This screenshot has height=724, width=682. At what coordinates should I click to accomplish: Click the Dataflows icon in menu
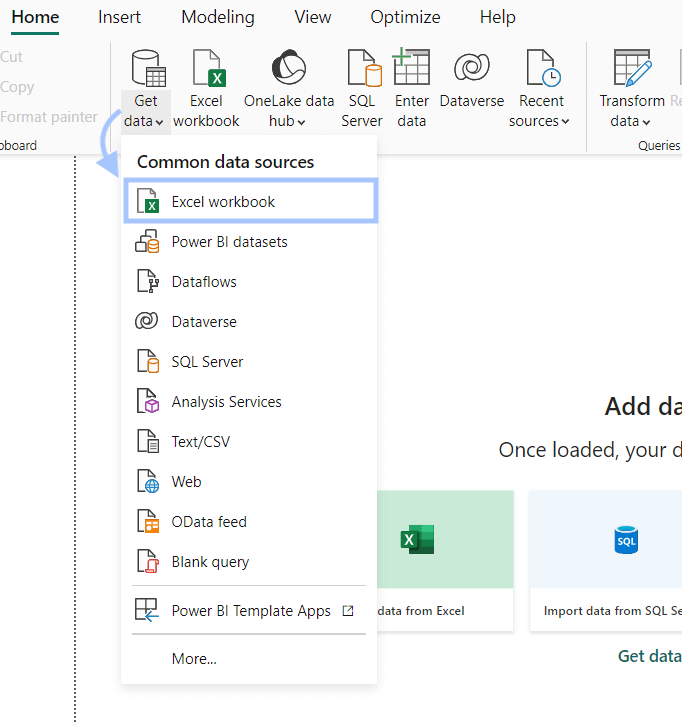tap(148, 281)
